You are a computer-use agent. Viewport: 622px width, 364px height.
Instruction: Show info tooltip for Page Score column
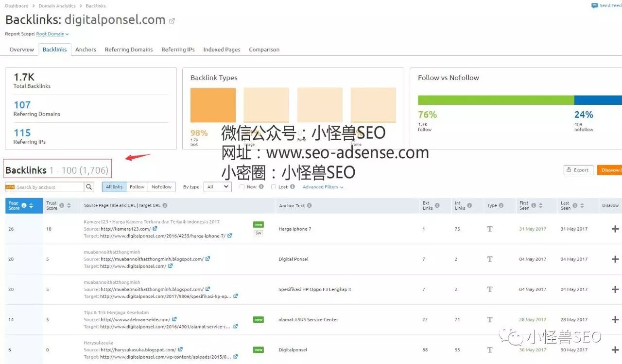(24, 205)
